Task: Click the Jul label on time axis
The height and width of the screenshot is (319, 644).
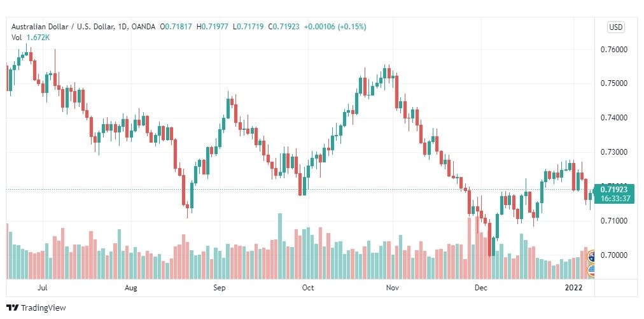Action: point(42,288)
